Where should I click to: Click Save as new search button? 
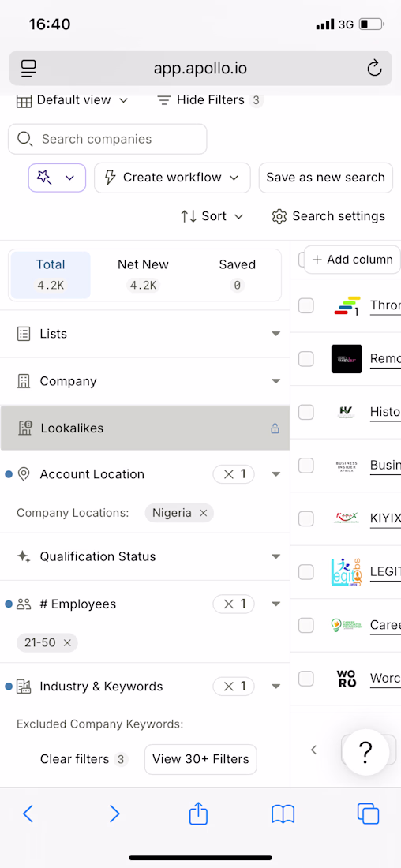pyautogui.click(x=326, y=178)
